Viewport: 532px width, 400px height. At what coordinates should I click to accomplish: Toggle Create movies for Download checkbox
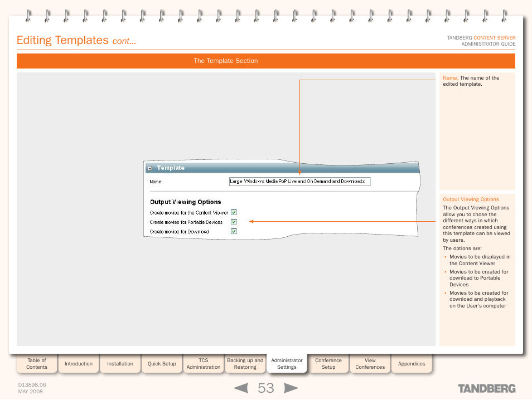pyautogui.click(x=234, y=232)
